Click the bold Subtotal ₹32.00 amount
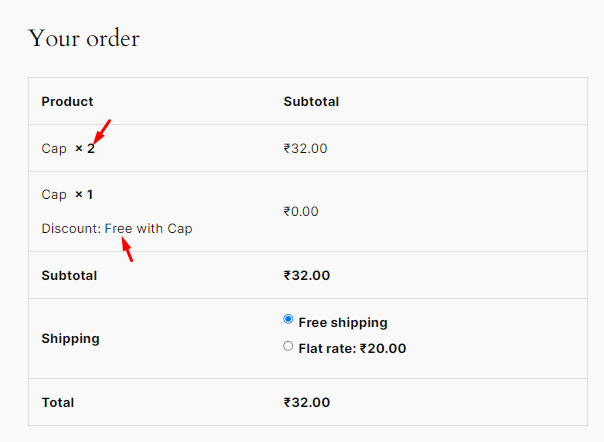This screenshot has height=442, width=604. tap(307, 276)
